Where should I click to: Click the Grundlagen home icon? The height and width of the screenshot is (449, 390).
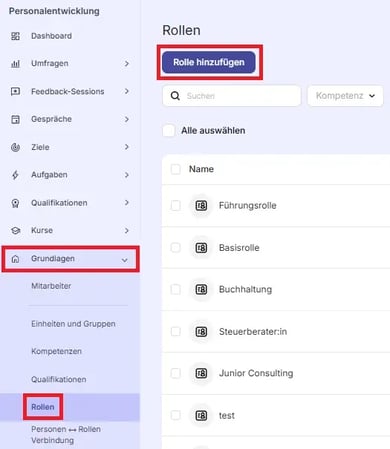click(15, 259)
